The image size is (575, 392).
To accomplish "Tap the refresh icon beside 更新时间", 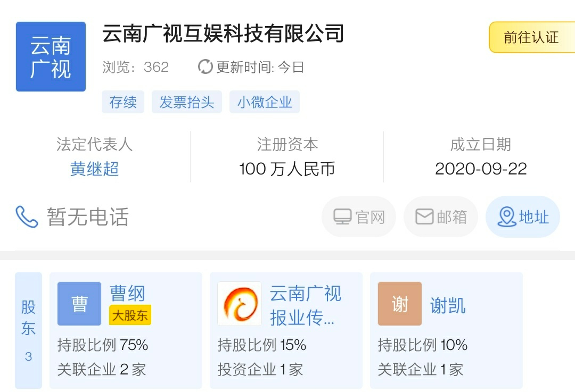I will pyautogui.click(x=205, y=66).
